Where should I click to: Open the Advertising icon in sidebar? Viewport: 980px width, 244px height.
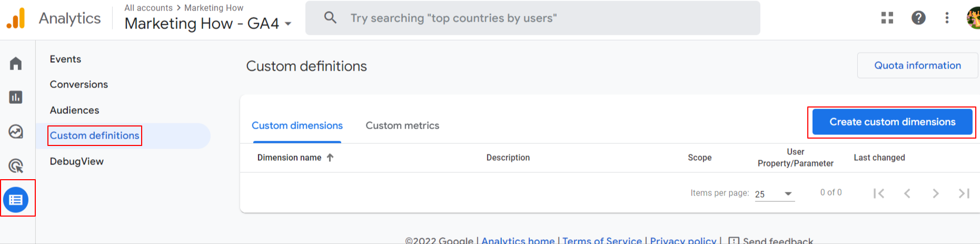(16, 166)
